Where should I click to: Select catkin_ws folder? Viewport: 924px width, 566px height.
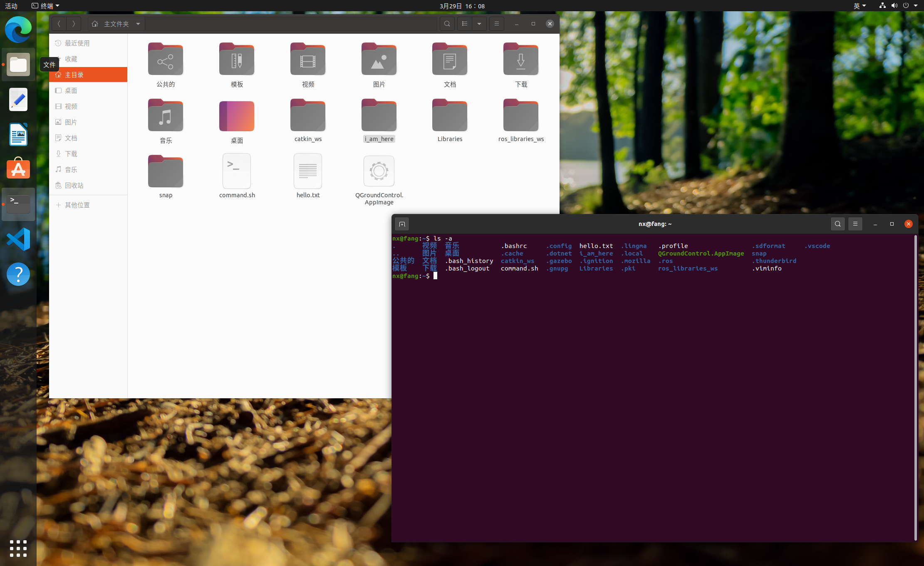coord(308,120)
